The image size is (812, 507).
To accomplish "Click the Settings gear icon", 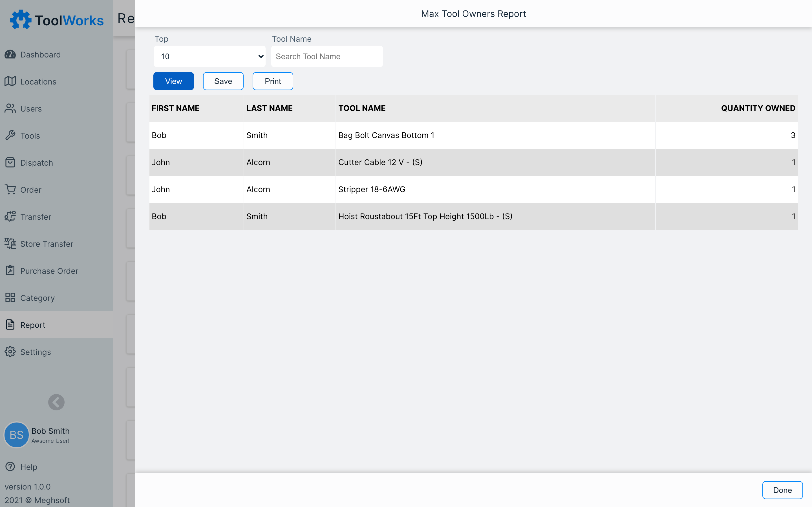I will point(10,352).
